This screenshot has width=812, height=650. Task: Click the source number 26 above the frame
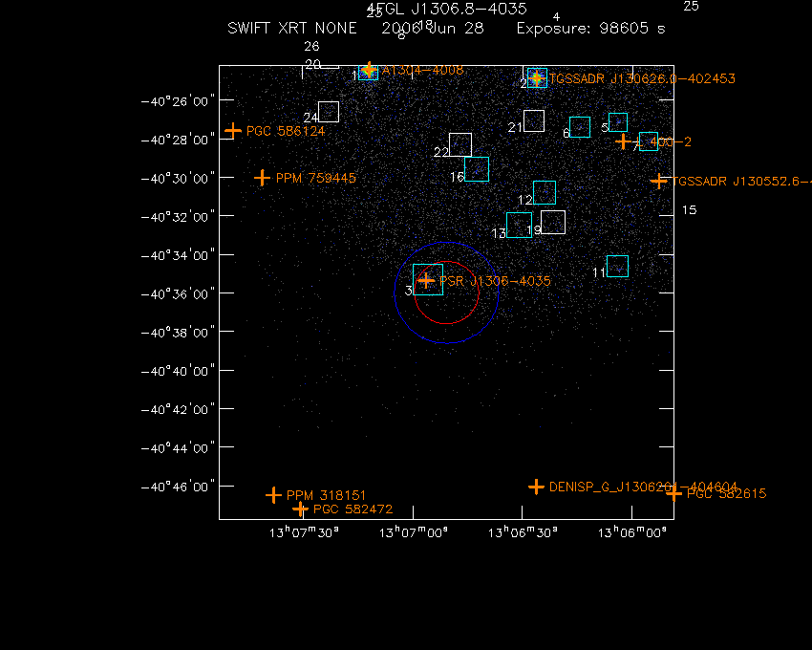[x=311, y=46]
